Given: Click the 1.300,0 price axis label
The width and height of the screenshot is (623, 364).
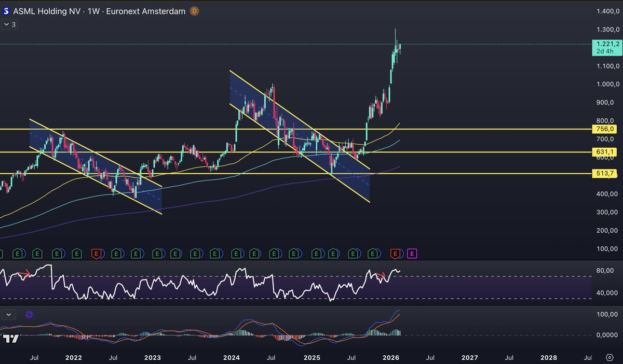Looking at the screenshot, I should point(607,29).
